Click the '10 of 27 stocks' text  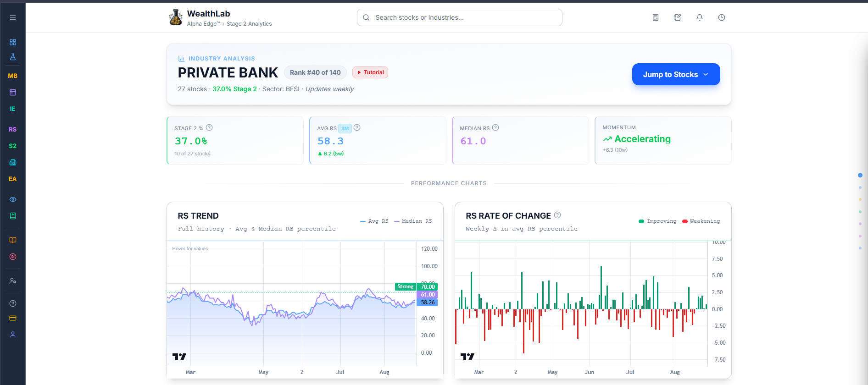tap(192, 154)
